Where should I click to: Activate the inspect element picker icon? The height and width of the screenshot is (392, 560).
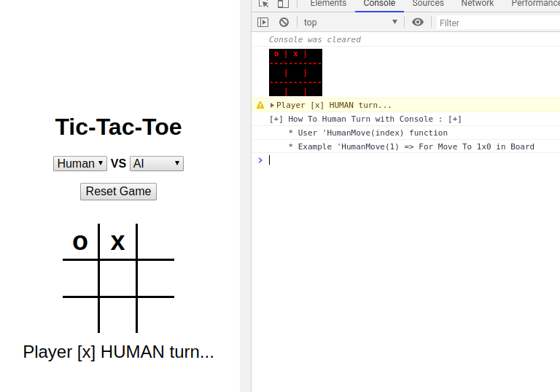pyautogui.click(x=263, y=4)
